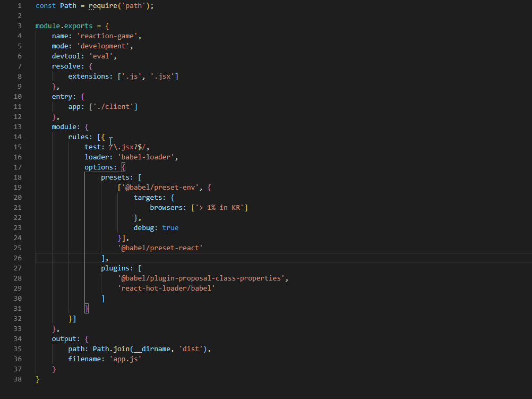This screenshot has height=399, width=532.
Task: Click the 'presets' property on line 18
Action: pyautogui.click(x=115, y=177)
